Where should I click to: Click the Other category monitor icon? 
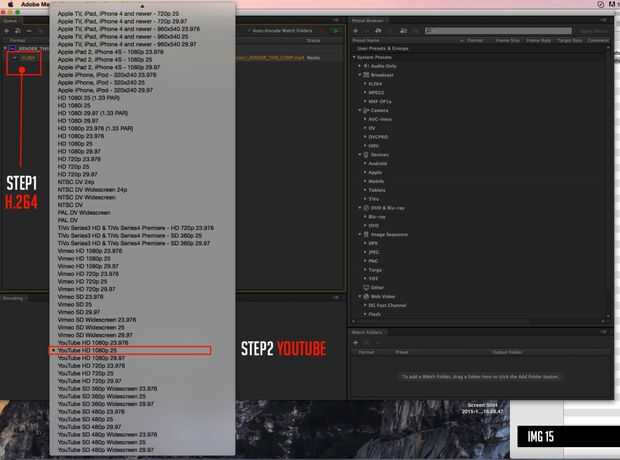point(366,288)
